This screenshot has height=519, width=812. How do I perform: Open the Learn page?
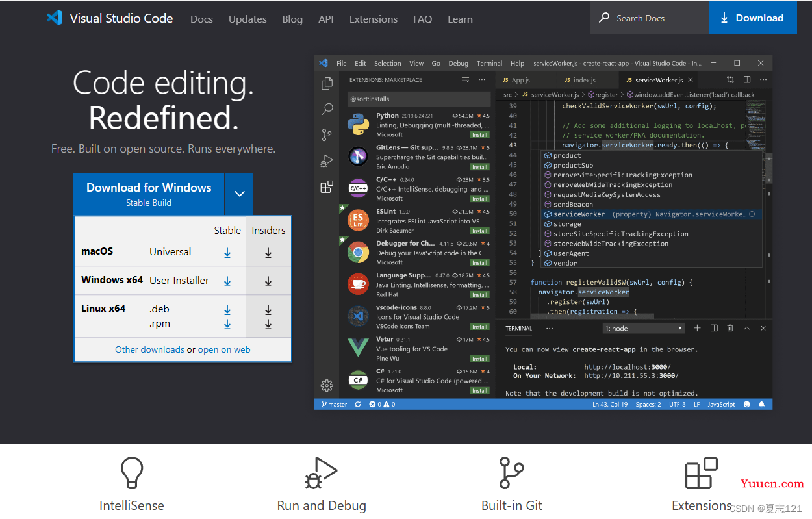click(460, 19)
